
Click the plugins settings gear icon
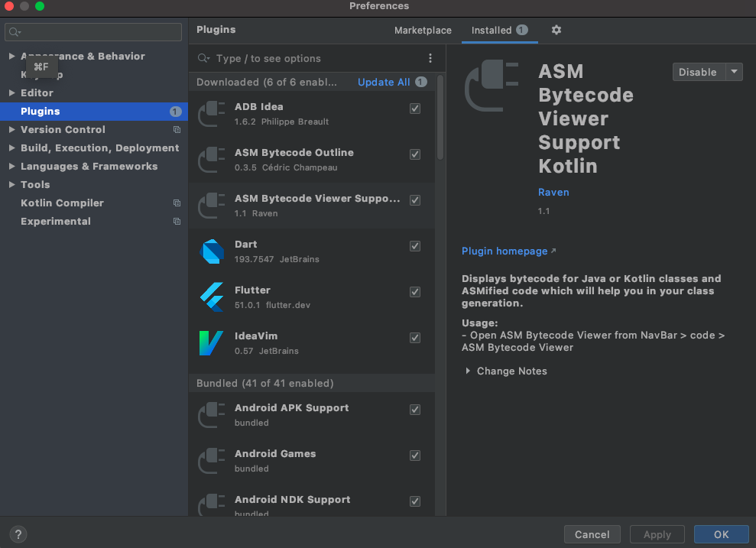coord(556,30)
